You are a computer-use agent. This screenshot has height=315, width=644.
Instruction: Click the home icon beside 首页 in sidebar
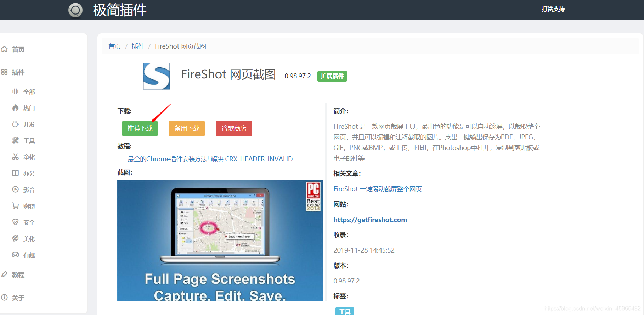click(4, 49)
